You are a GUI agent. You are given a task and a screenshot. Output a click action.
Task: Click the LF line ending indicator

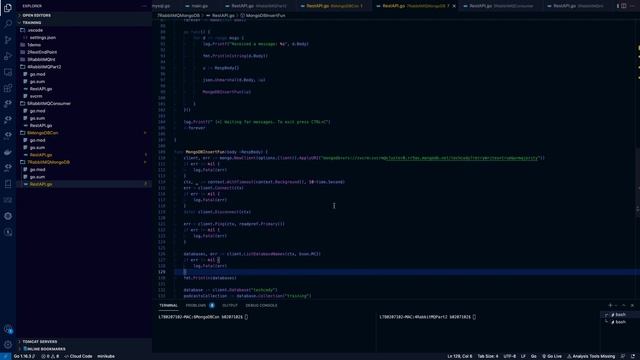[x=523, y=356]
